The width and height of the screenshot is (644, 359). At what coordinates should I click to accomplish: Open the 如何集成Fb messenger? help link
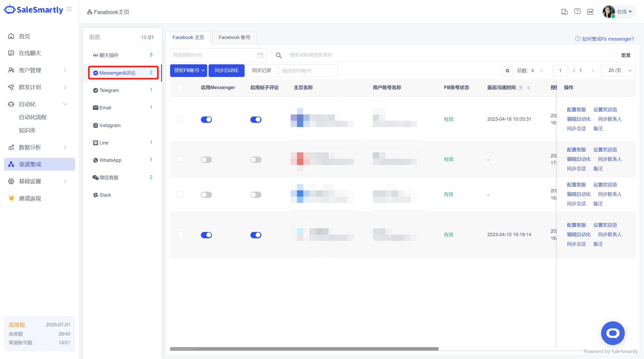[605, 39]
